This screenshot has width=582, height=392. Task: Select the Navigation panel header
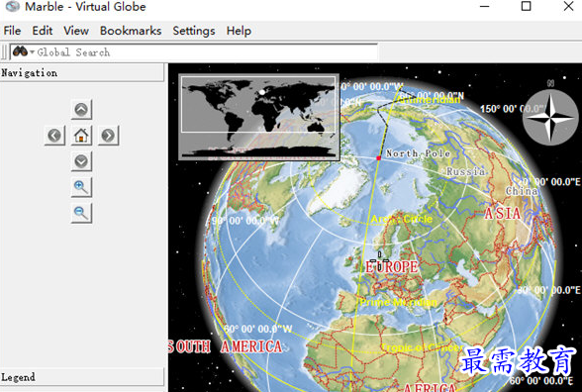coord(81,73)
